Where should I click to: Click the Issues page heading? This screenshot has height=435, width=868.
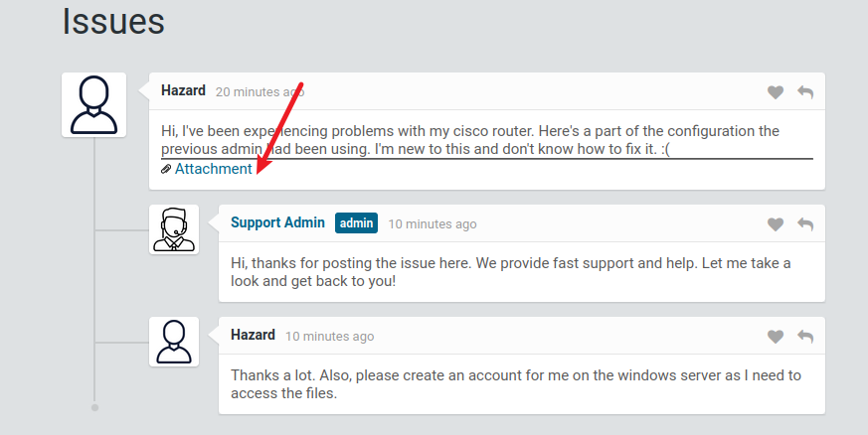pos(113,21)
